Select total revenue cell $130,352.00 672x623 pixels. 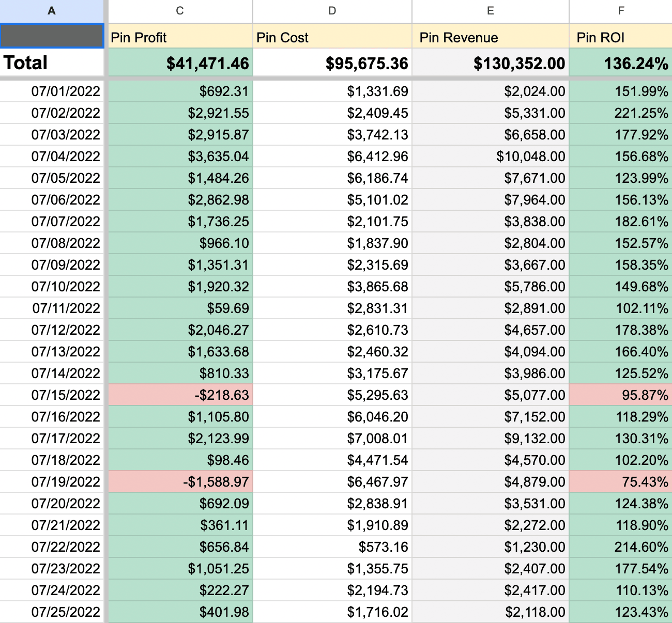pos(490,63)
